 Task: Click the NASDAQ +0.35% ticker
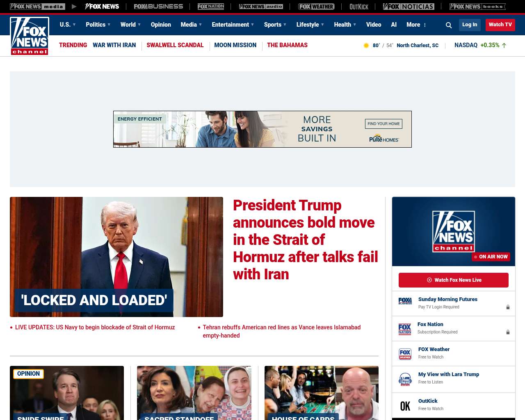click(x=481, y=45)
